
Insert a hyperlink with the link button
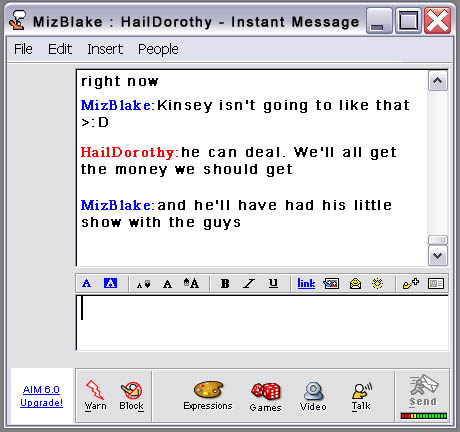(x=306, y=284)
